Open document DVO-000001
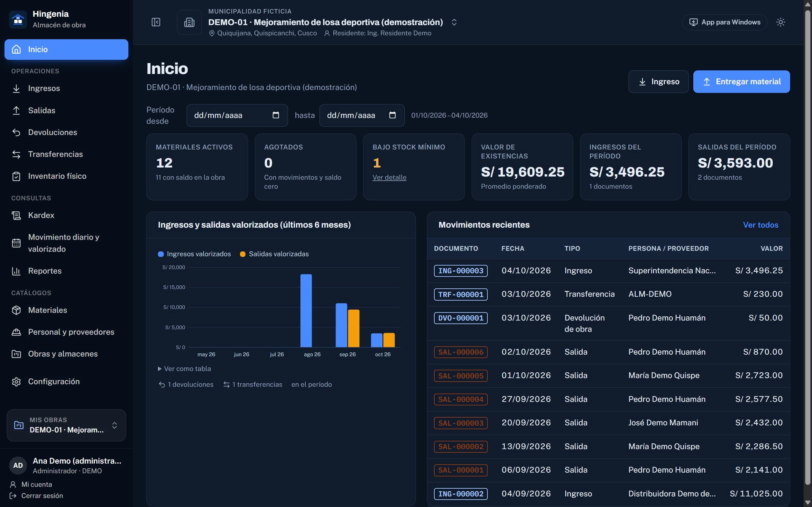 point(461,318)
